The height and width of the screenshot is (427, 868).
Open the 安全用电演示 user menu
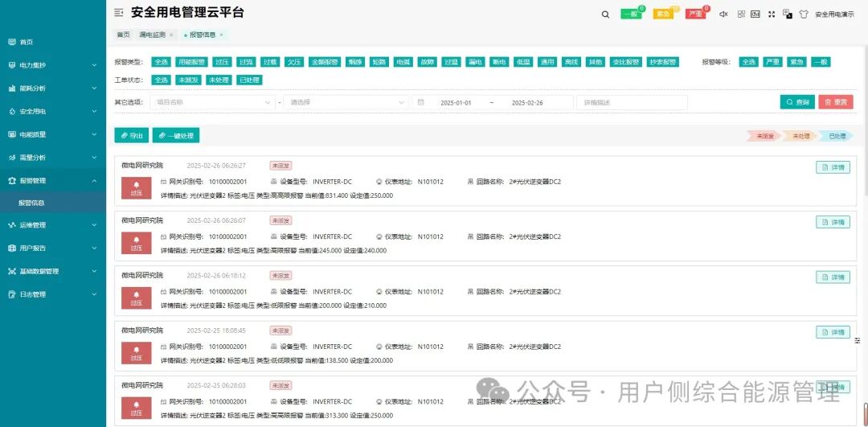click(x=834, y=15)
